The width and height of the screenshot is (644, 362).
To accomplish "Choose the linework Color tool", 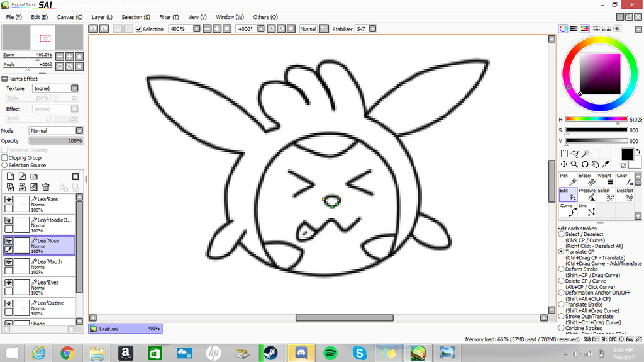I will click(625, 179).
